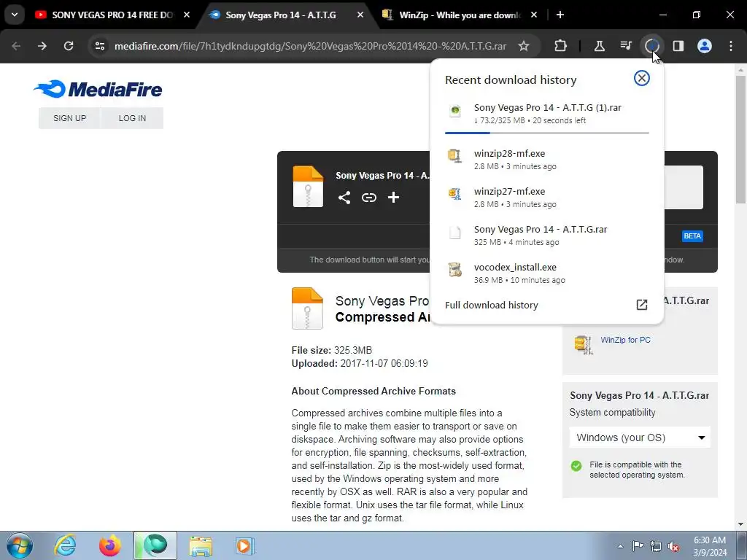Image resolution: width=747 pixels, height=560 pixels.
Task: Toggle the downloads progress icon in toolbar
Action: [651, 46]
